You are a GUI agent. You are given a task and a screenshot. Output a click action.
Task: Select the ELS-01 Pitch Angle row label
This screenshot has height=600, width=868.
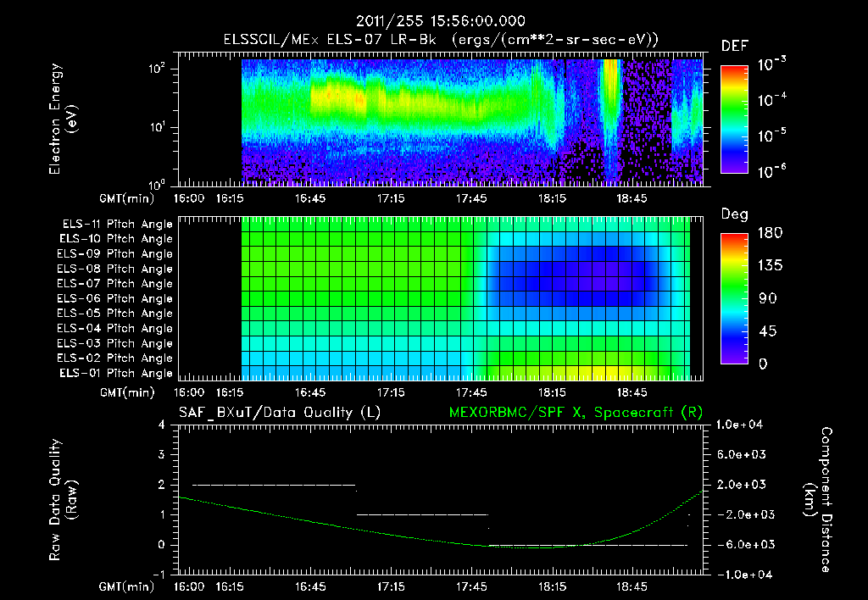[115, 373]
